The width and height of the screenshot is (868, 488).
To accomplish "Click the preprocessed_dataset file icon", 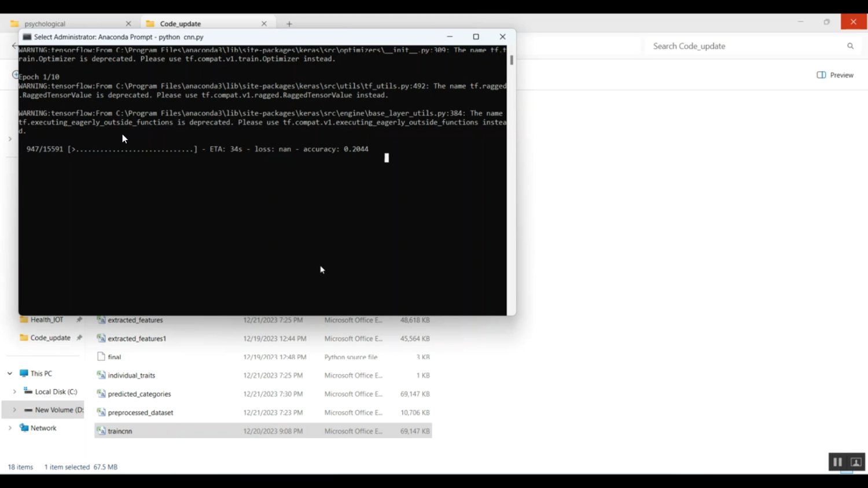I will pos(101,412).
